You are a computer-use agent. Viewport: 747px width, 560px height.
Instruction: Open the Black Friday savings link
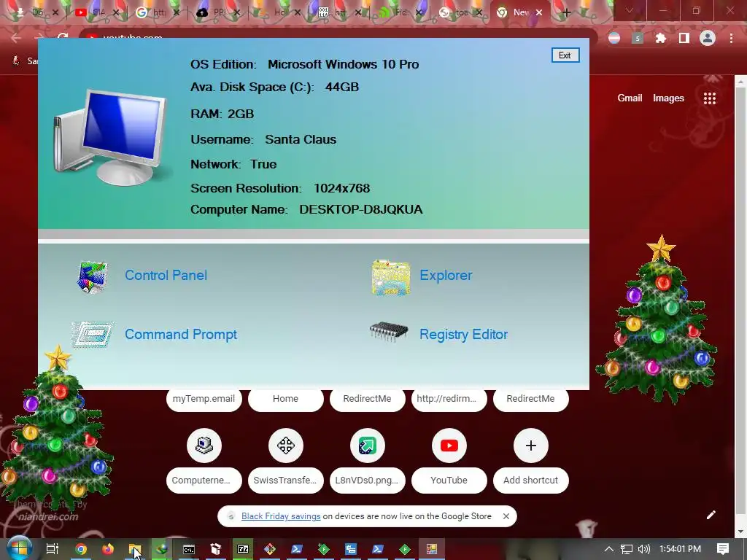281,516
